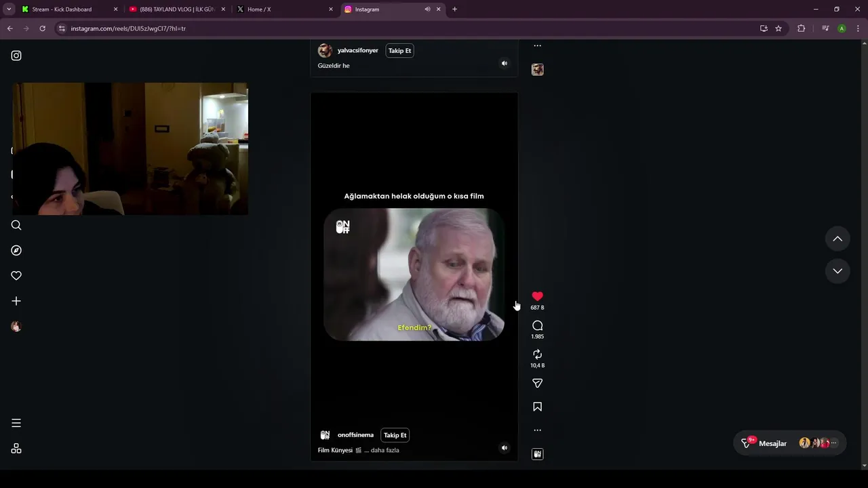Viewport: 868px width, 488px height.
Task: Reload the Instagram page
Action: (42, 28)
